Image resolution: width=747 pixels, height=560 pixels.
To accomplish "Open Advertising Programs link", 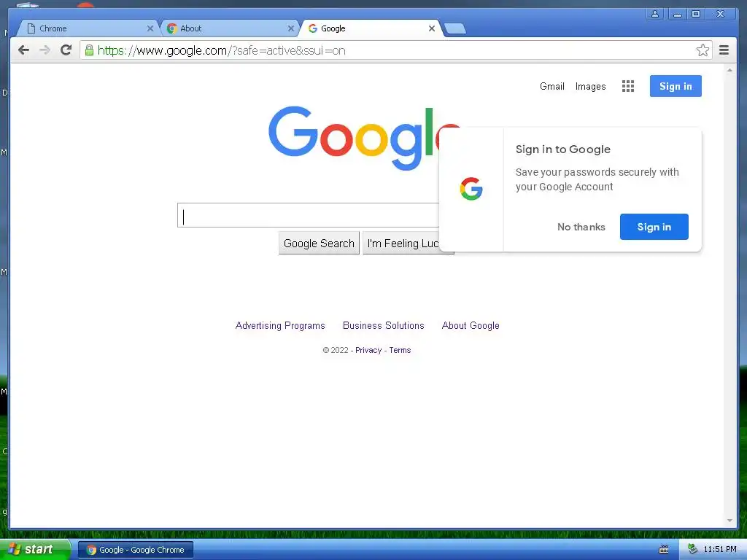I will [x=280, y=326].
